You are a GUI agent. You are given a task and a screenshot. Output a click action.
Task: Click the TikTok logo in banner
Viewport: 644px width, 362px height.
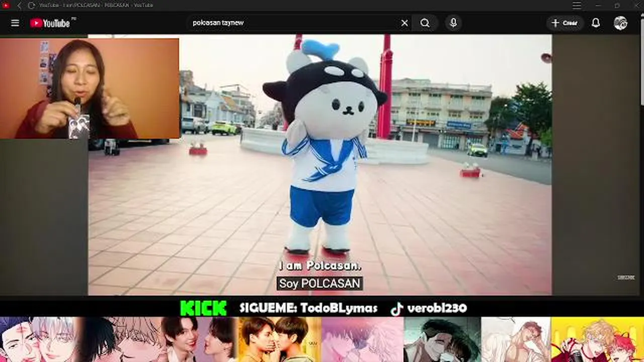coord(397,309)
